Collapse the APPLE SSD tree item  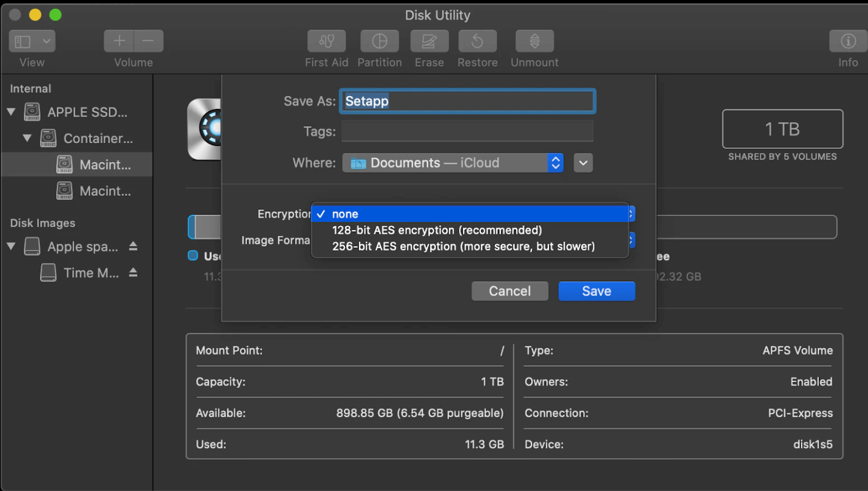pyautogui.click(x=11, y=112)
